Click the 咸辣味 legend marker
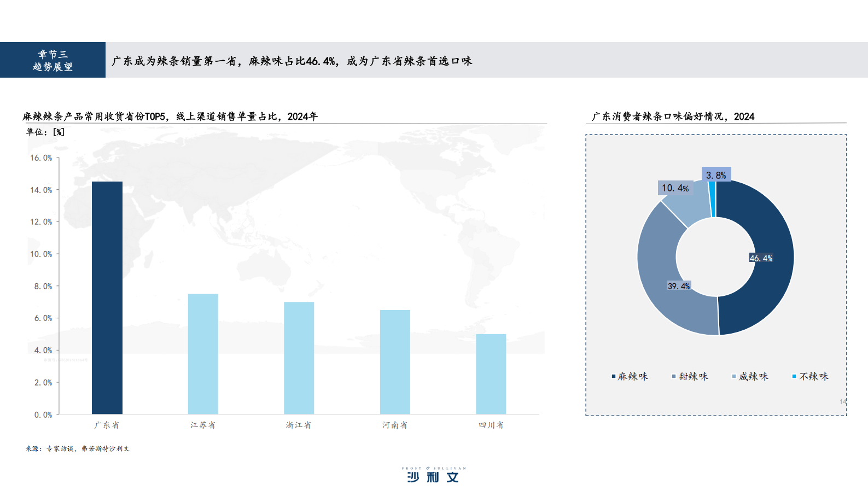This screenshot has height=496, width=868. coord(734,376)
